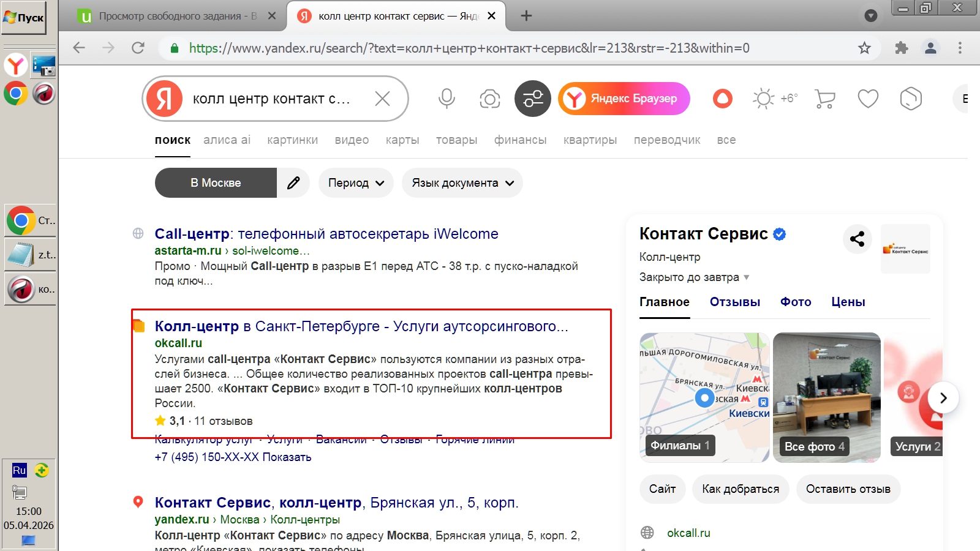980x551 pixels.
Task: Click the Yandex logo in search bar
Action: 164,99
